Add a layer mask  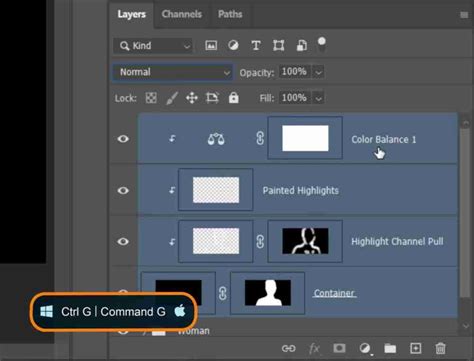click(339, 348)
